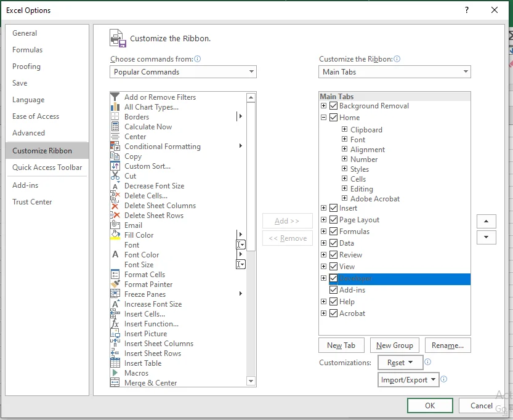Select the Format Painter brush icon

tap(115, 284)
